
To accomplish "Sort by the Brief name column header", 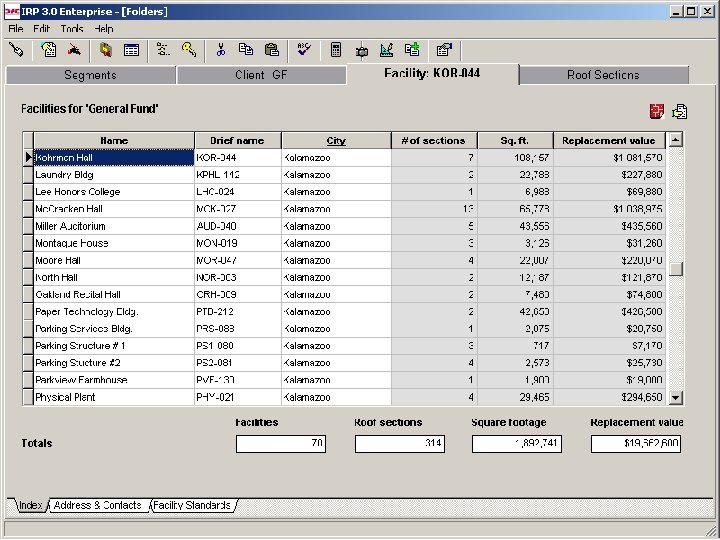I will (x=238, y=141).
